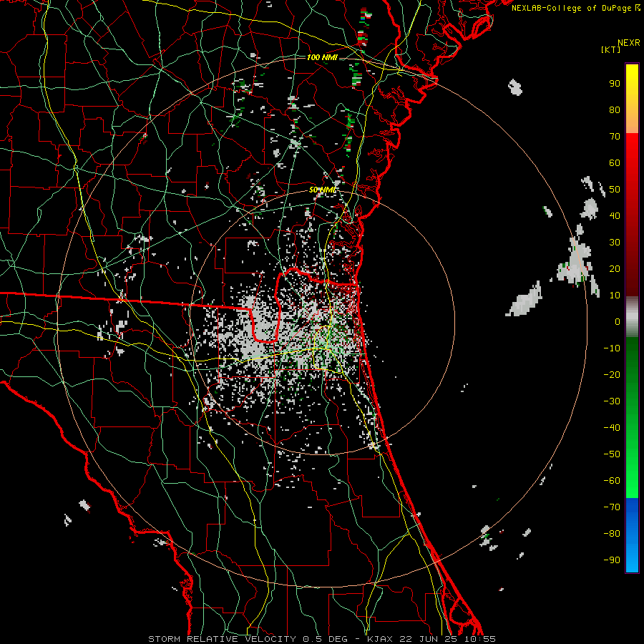Click the 100 NMI range ring label

(322, 57)
